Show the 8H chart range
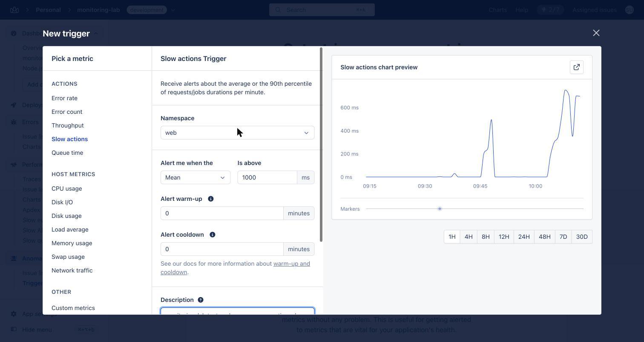 tap(486, 237)
